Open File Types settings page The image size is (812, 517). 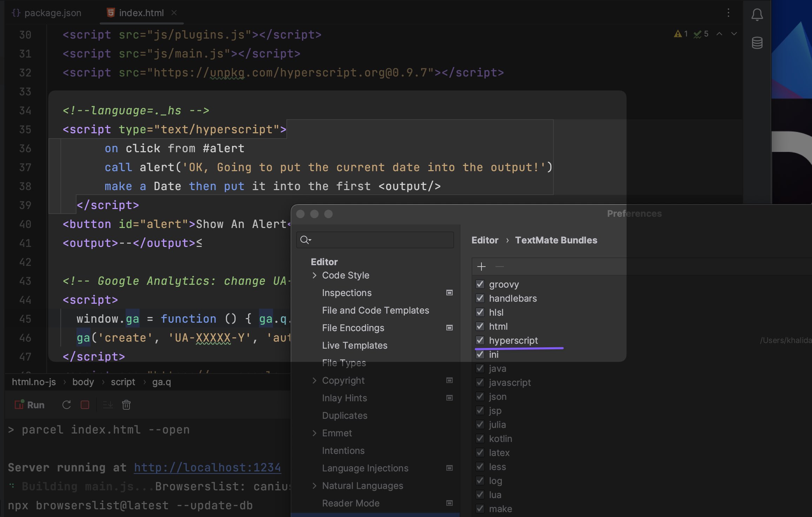coord(344,363)
